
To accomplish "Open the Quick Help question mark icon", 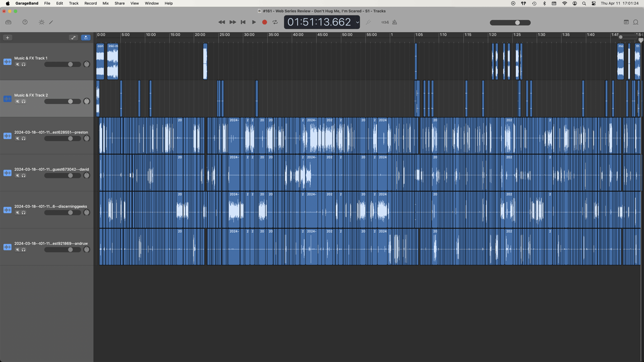I will tap(25, 22).
